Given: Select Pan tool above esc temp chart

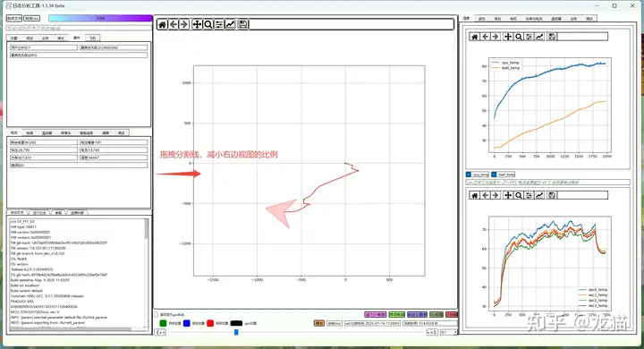Looking at the screenshot, I should (508, 195).
